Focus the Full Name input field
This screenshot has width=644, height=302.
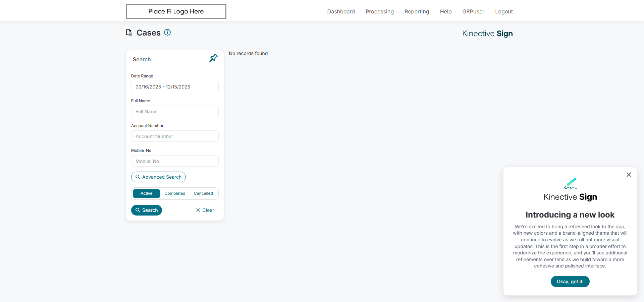pyautogui.click(x=175, y=111)
